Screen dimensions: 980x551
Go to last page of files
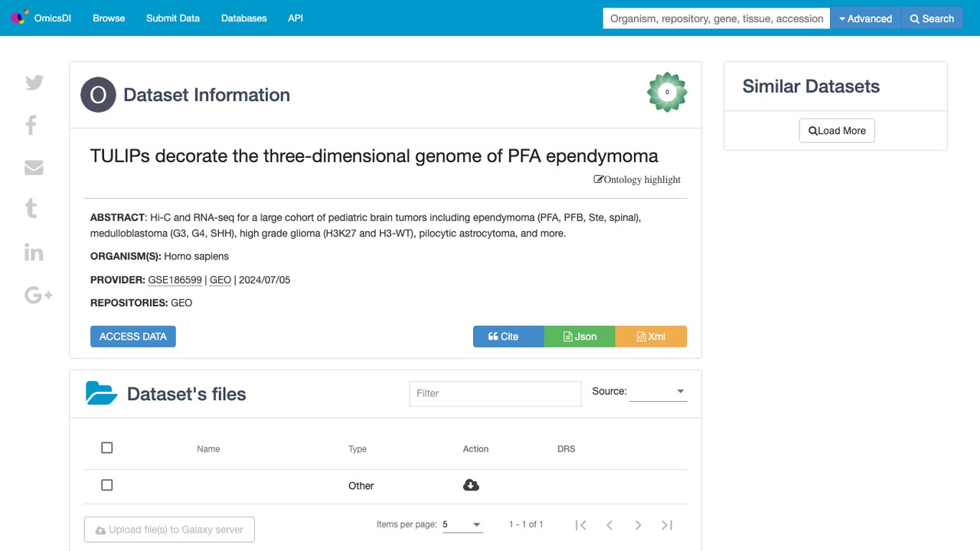(x=667, y=525)
